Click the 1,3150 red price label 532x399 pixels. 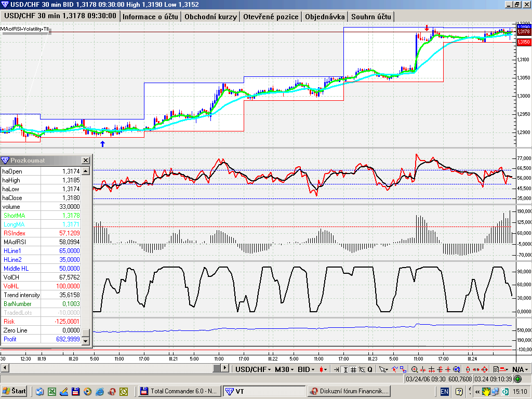[x=524, y=42]
